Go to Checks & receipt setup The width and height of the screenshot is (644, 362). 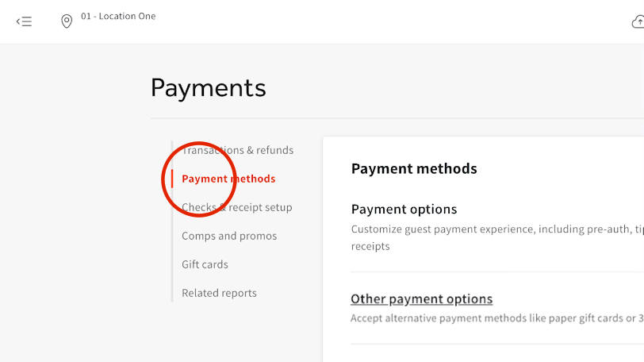[x=236, y=207]
